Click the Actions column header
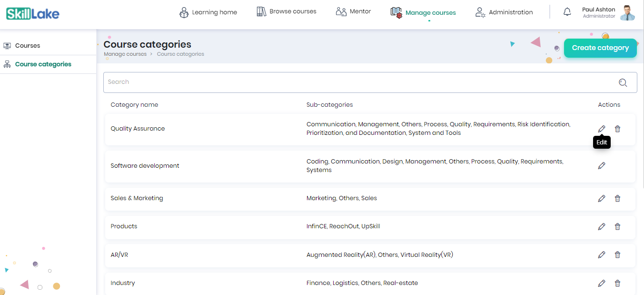Screen dimensions: 644x295 pyautogui.click(x=609, y=105)
